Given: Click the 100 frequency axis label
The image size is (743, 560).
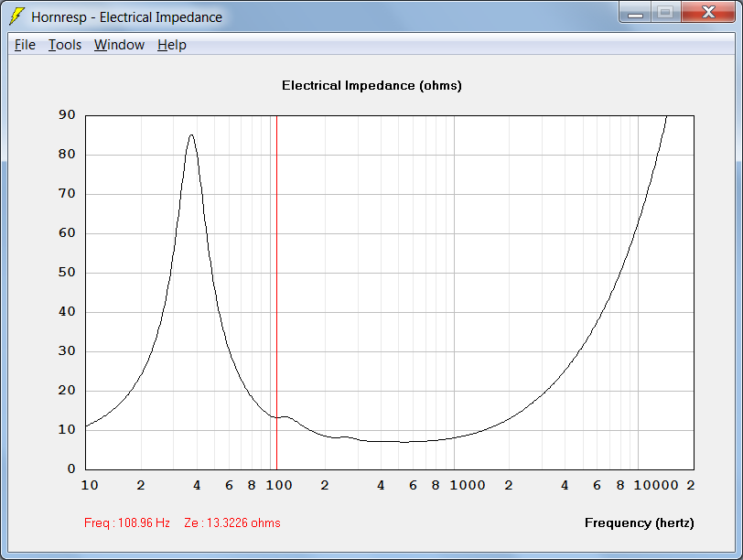Looking at the screenshot, I should click(x=279, y=485).
